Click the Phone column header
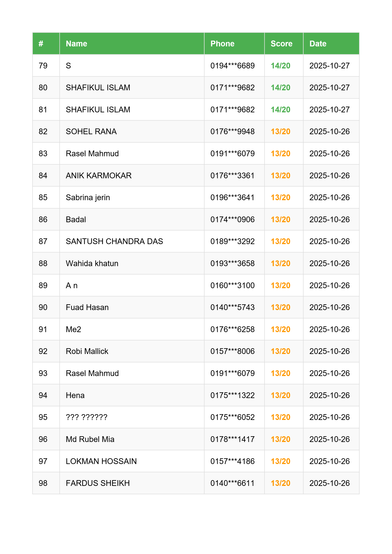 [x=222, y=44]
